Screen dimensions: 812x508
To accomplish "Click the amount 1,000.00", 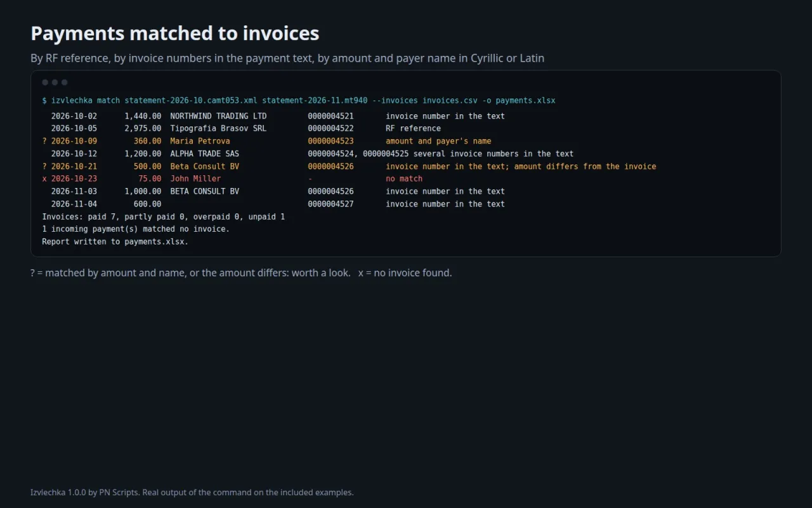I will 143,191.
